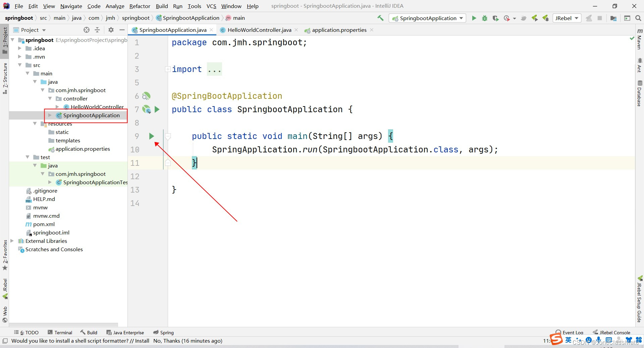Open JRebel Console
644x348 pixels.
point(611,332)
